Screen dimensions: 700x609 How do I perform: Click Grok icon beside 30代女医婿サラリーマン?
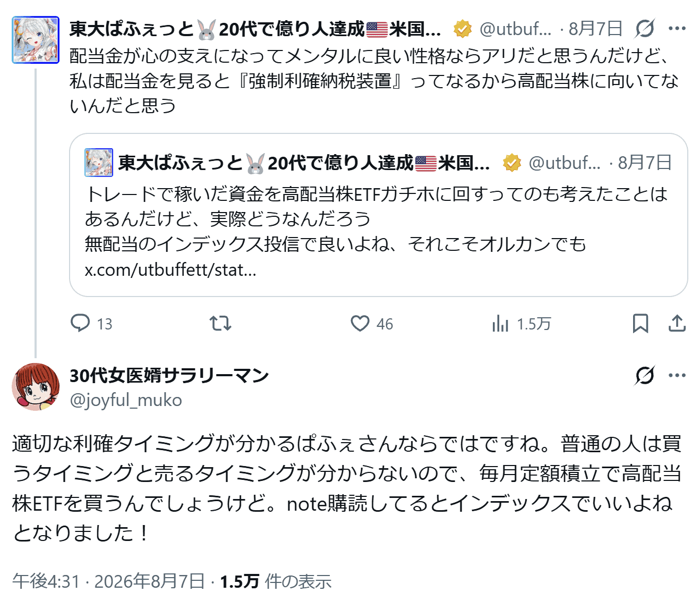pyautogui.click(x=645, y=376)
